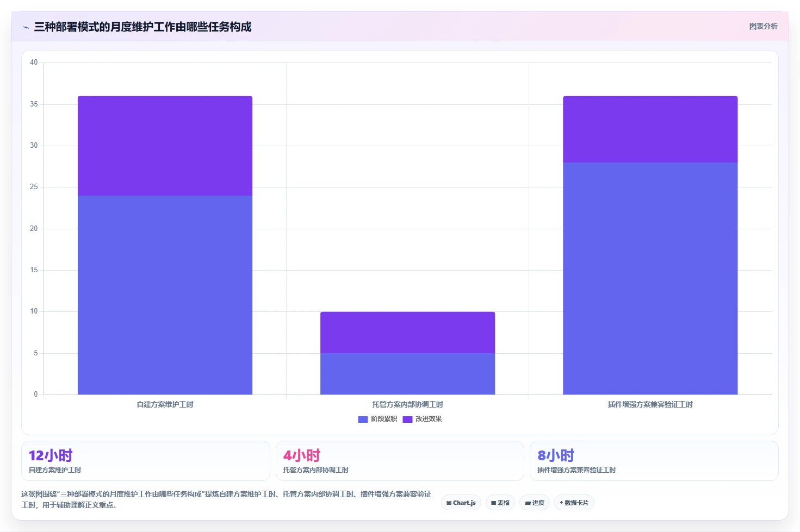The image size is (800, 532).
Task: Click the purple segment of 自建方案维护工时 bar
Action: (x=165, y=146)
